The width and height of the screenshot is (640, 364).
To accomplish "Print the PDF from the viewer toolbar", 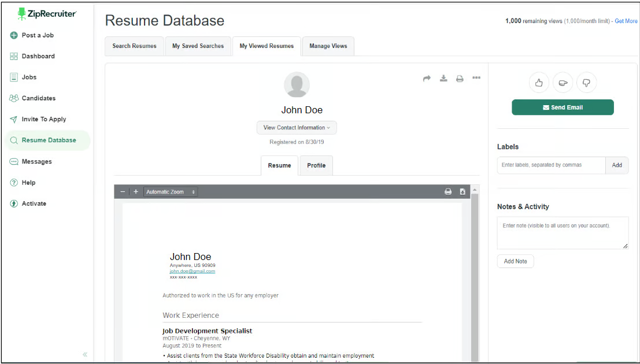I will pyautogui.click(x=448, y=192).
